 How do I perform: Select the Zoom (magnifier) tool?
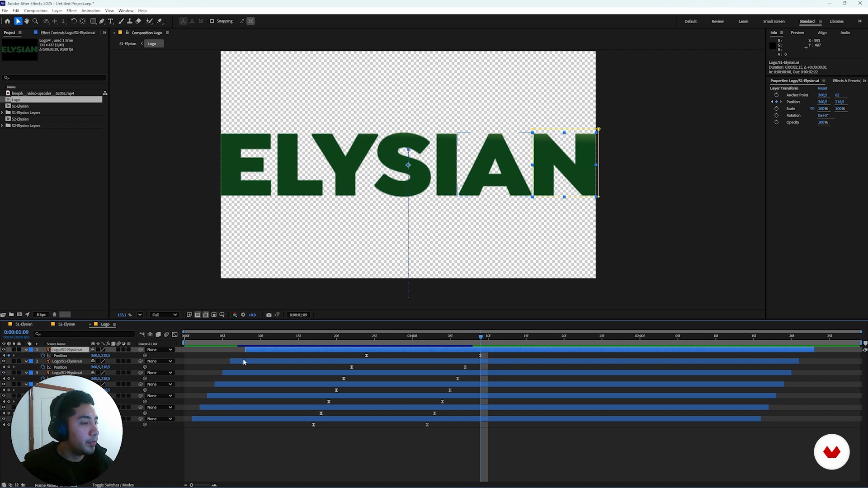click(x=35, y=21)
